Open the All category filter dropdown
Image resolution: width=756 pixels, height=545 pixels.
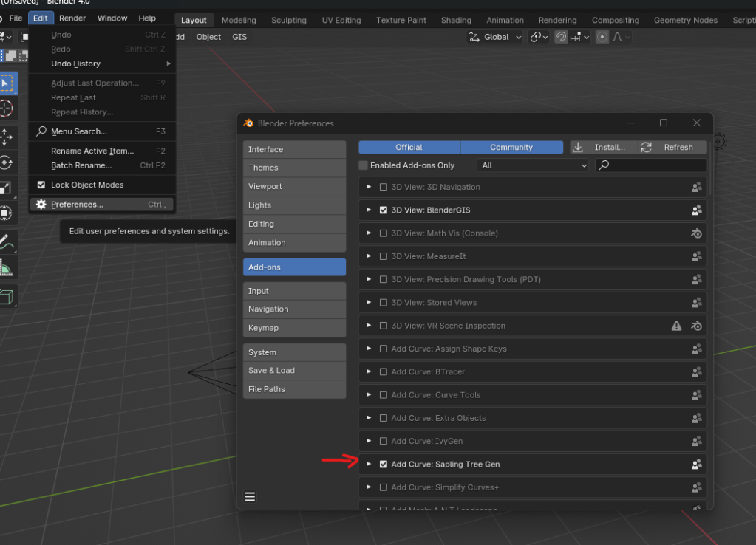[533, 165]
